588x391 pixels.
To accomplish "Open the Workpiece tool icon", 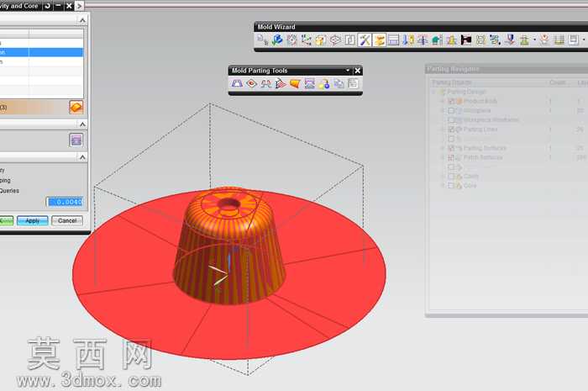I will [335, 40].
